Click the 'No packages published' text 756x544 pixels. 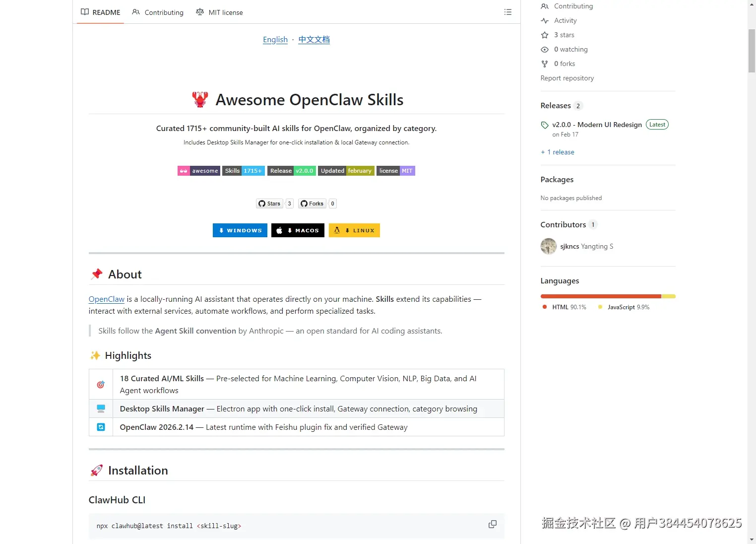click(x=571, y=198)
